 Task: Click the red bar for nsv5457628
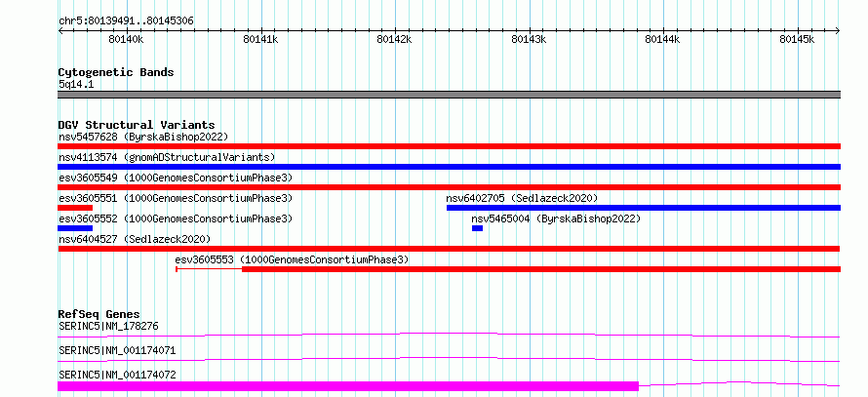pos(449,146)
